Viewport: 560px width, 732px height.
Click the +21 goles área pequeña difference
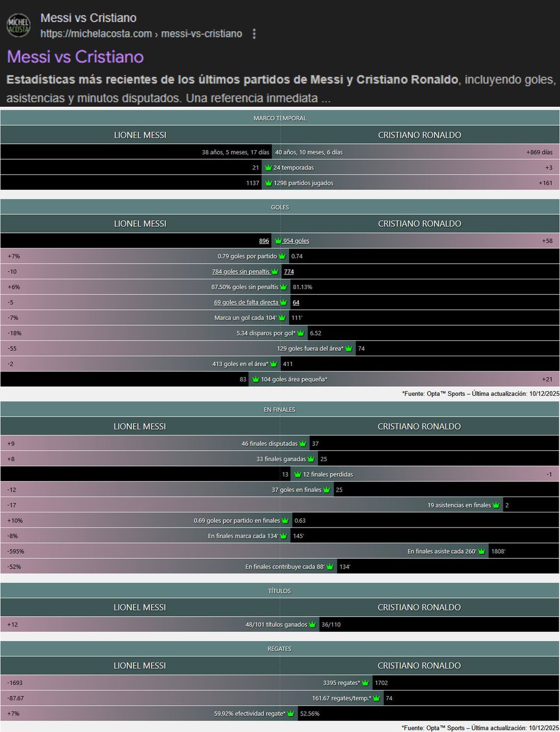547,379
